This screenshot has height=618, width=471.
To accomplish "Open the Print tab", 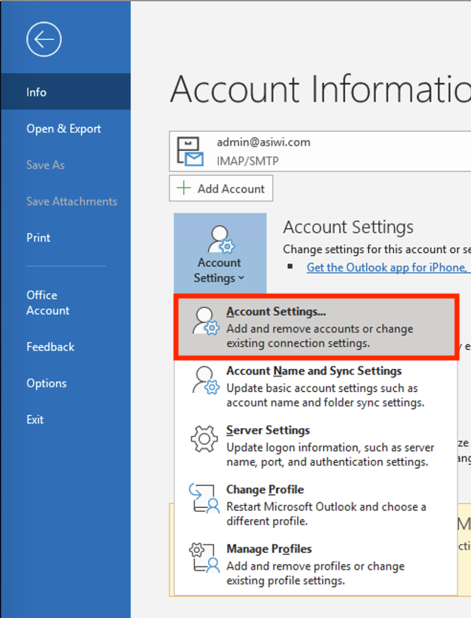I will pyautogui.click(x=65, y=238).
